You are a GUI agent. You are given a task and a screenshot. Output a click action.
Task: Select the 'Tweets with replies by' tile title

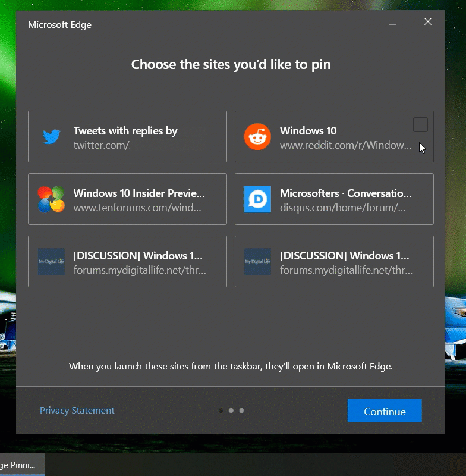[x=125, y=131]
